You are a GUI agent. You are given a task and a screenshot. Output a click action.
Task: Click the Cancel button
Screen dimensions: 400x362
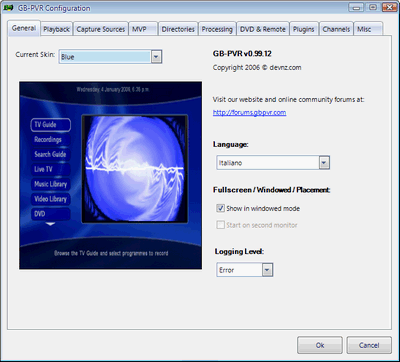point(369,345)
